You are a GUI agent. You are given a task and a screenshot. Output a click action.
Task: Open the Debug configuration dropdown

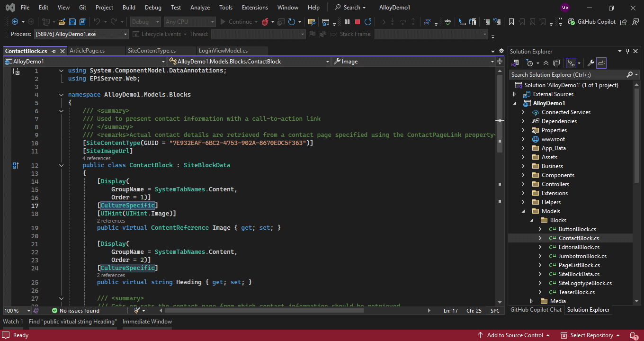145,21
